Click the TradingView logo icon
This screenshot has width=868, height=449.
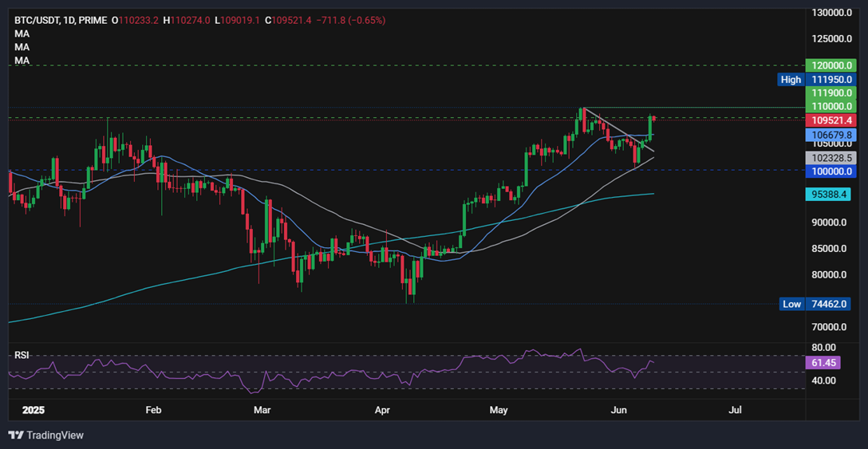(16, 435)
